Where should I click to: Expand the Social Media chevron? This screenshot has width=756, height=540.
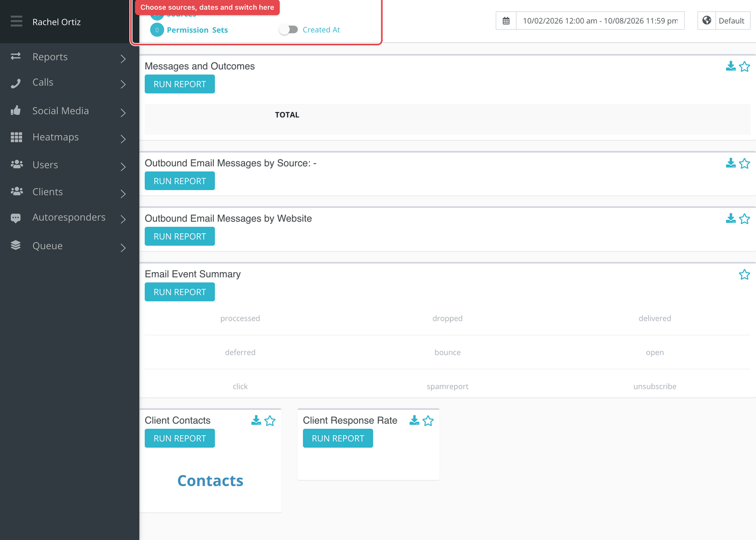click(123, 112)
